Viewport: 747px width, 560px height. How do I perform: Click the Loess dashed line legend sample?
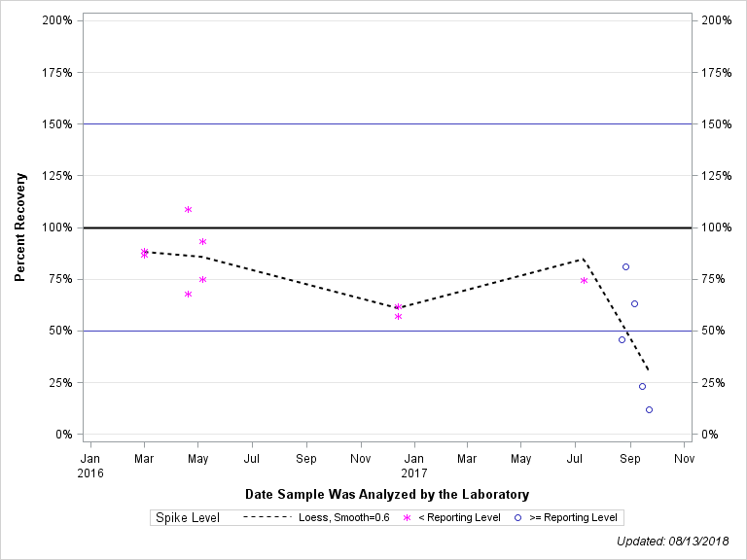[x=267, y=517]
